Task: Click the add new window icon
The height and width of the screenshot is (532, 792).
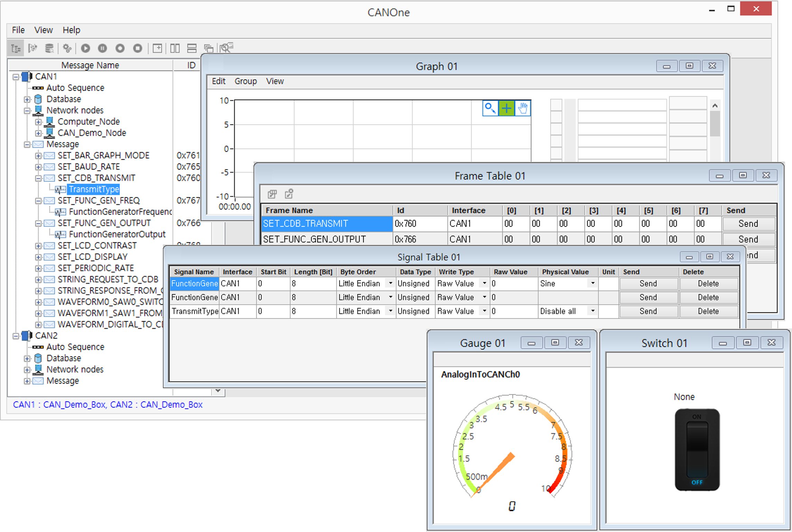Action: point(157,48)
